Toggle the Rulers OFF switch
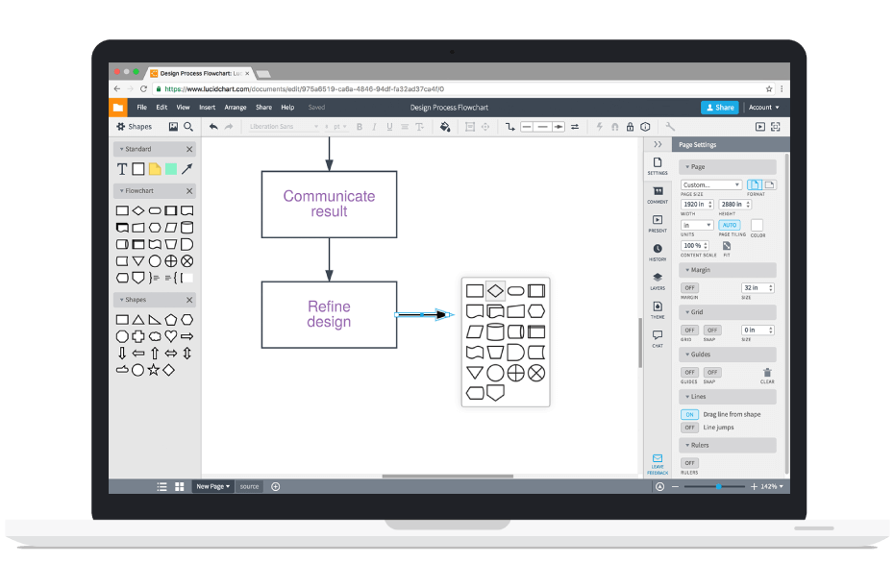 click(x=689, y=463)
